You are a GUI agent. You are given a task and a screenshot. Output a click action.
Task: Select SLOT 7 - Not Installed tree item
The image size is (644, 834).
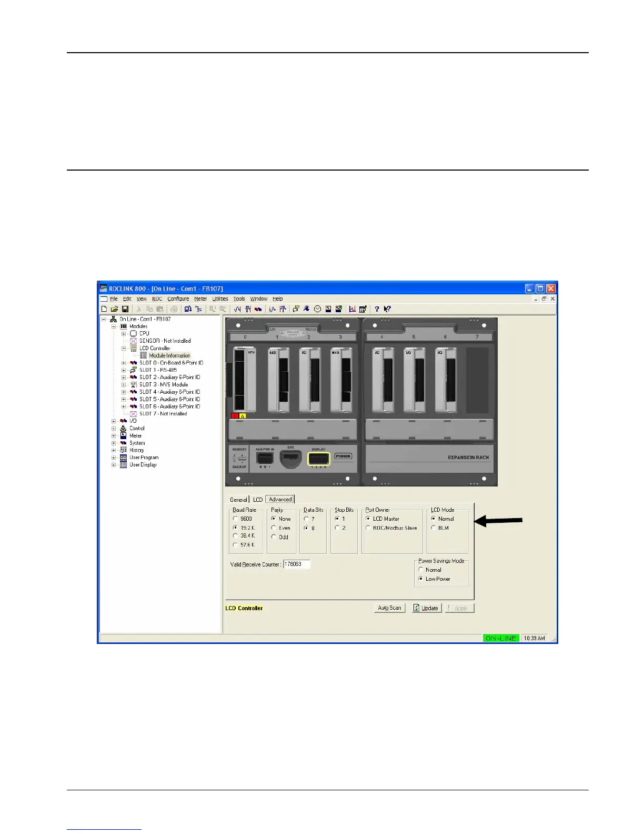tap(163, 414)
